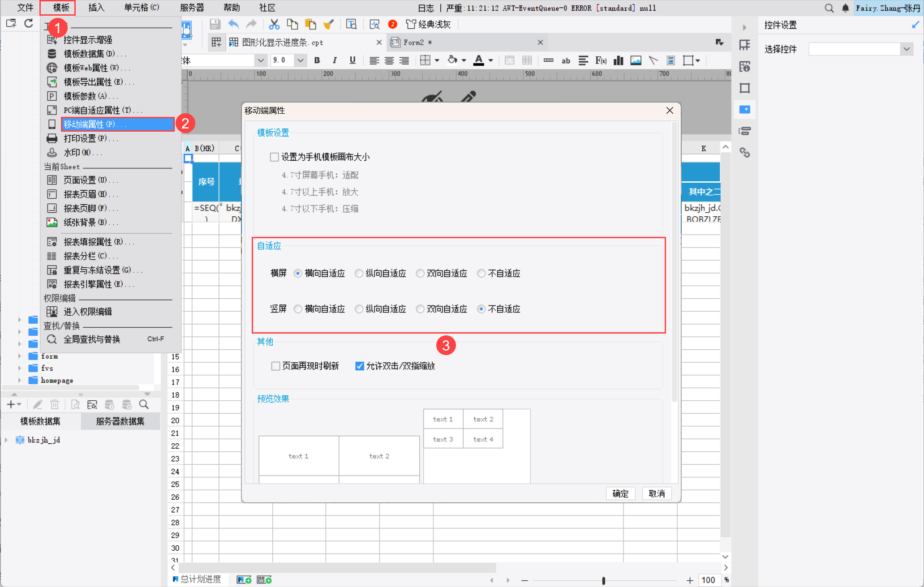
Task: Expand the homepage folder tree node
Action: [19, 380]
